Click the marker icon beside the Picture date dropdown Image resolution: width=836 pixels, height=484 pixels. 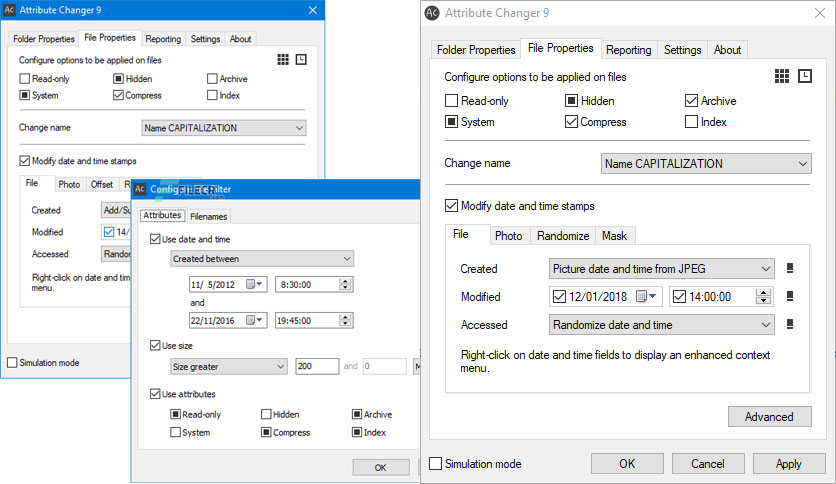[789, 269]
